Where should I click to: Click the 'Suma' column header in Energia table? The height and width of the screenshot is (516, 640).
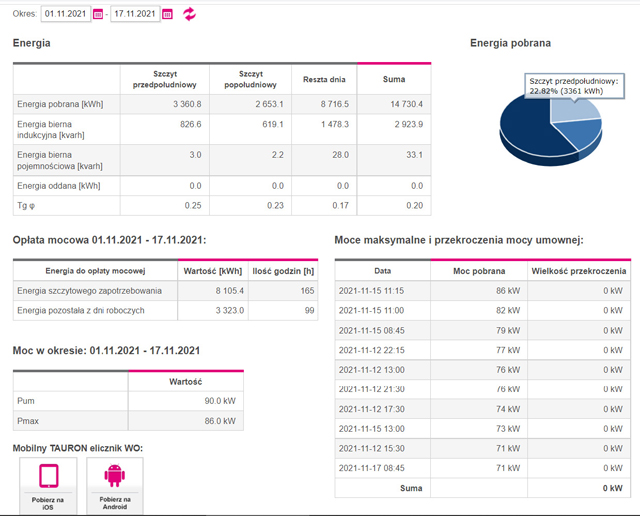[x=393, y=79]
